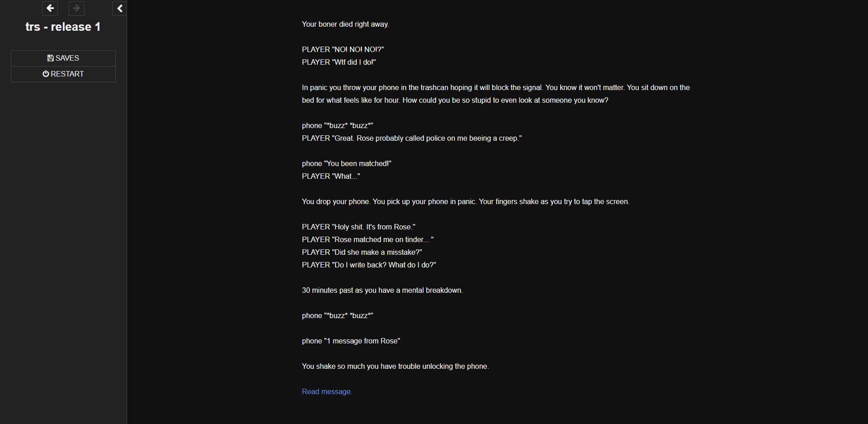The height and width of the screenshot is (424, 868).
Task: Collapse the sidebar with the chevron toggle
Action: tap(119, 8)
